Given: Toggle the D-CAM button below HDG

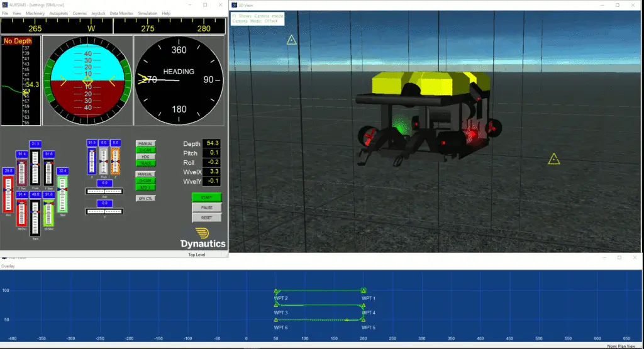Looking at the screenshot, I should [x=145, y=180].
